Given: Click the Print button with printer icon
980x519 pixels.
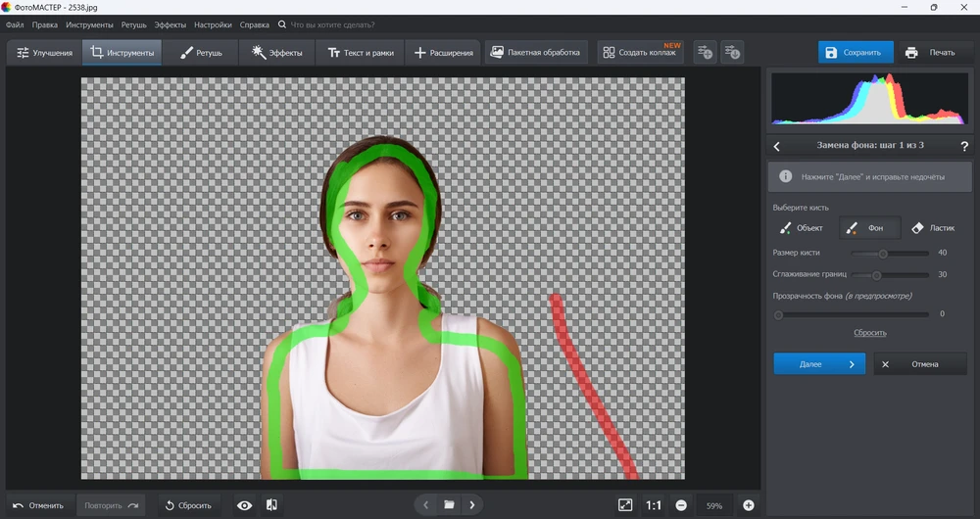Looking at the screenshot, I should (929, 52).
